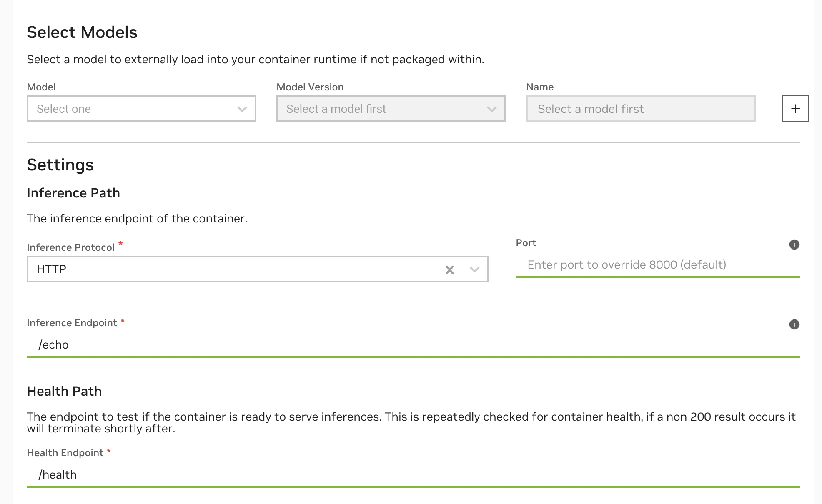Click the Model dropdown chevron
The height and width of the screenshot is (504, 822).
pyautogui.click(x=242, y=109)
